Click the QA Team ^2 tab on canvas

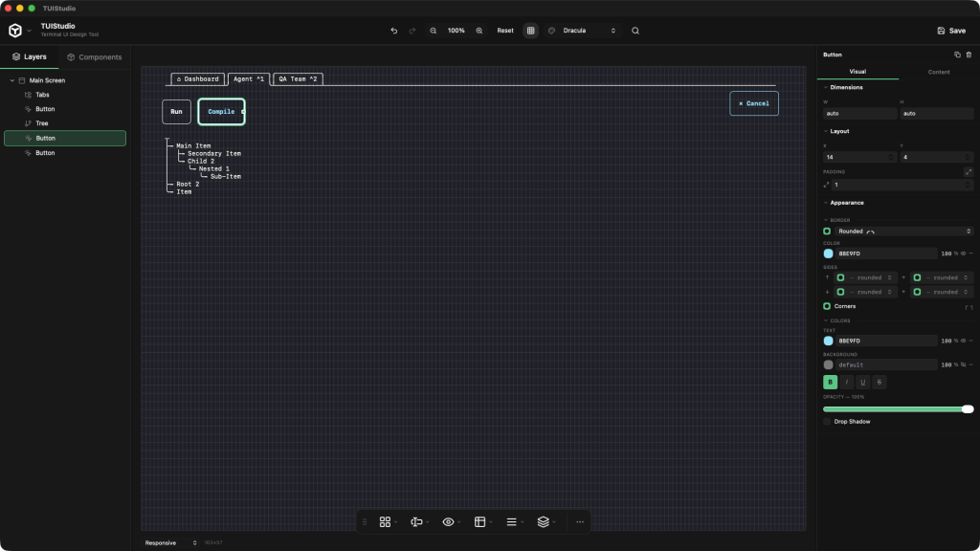click(x=298, y=79)
